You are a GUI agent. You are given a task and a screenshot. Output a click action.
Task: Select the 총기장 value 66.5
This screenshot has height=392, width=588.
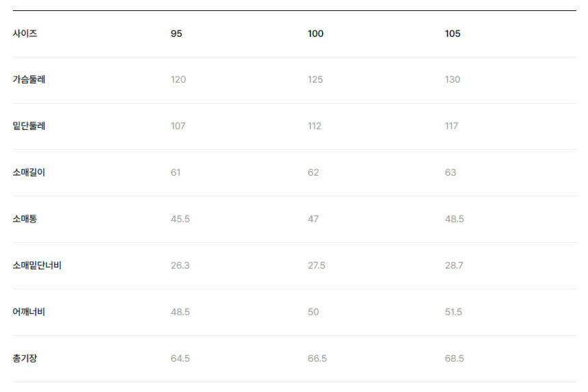(x=317, y=358)
